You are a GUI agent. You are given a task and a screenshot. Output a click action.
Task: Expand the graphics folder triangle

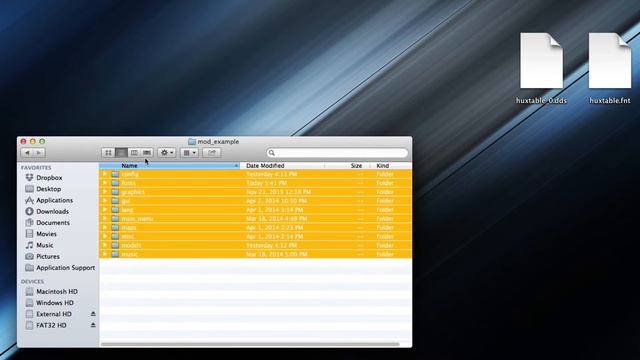pos(105,192)
